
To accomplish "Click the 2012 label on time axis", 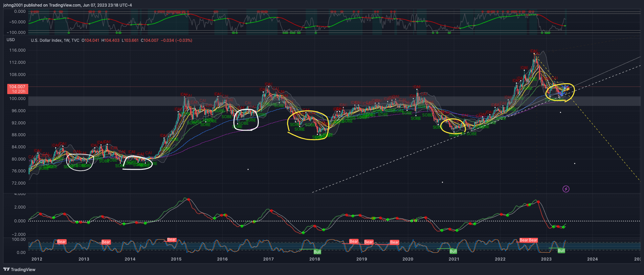I will coord(37,259).
